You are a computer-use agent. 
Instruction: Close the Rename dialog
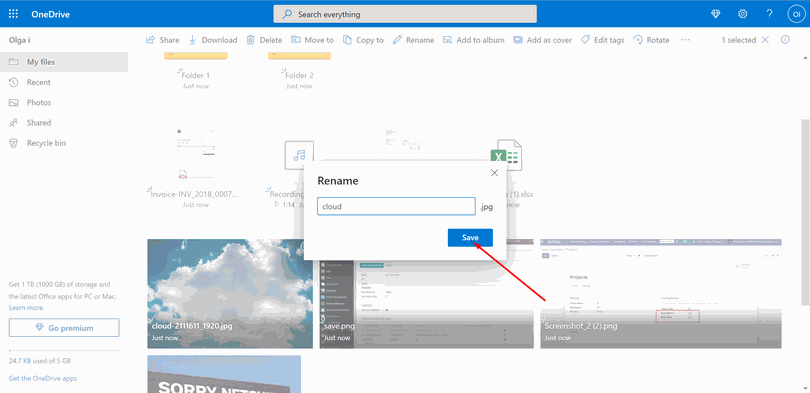[494, 173]
